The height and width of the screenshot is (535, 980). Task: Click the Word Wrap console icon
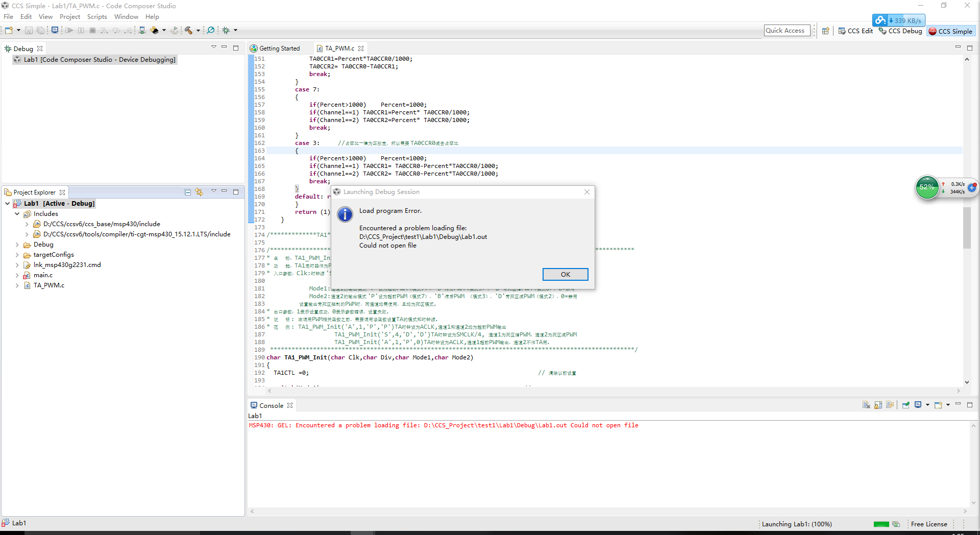click(x=890, y=405)
